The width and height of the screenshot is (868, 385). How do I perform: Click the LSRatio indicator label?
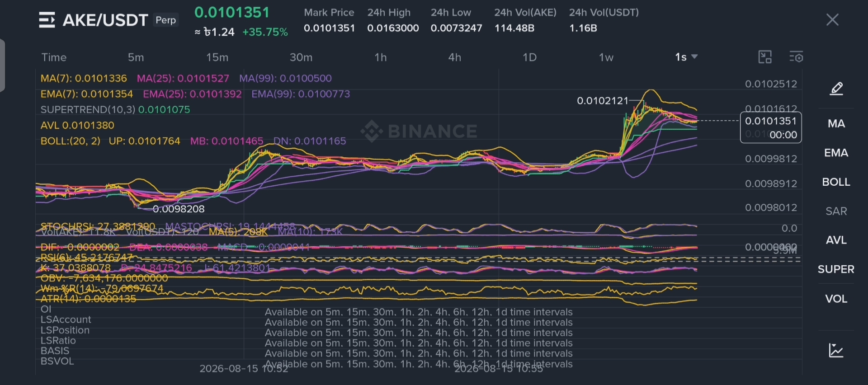58,341
